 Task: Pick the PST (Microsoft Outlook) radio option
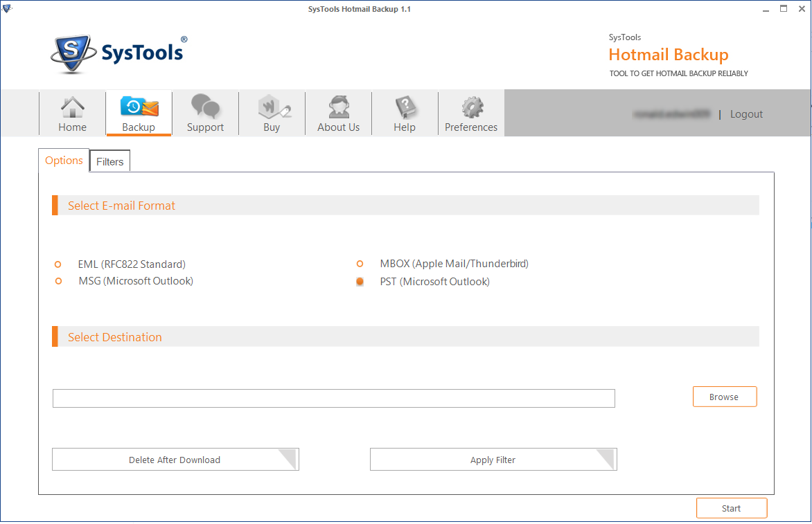tap(360, 282)
